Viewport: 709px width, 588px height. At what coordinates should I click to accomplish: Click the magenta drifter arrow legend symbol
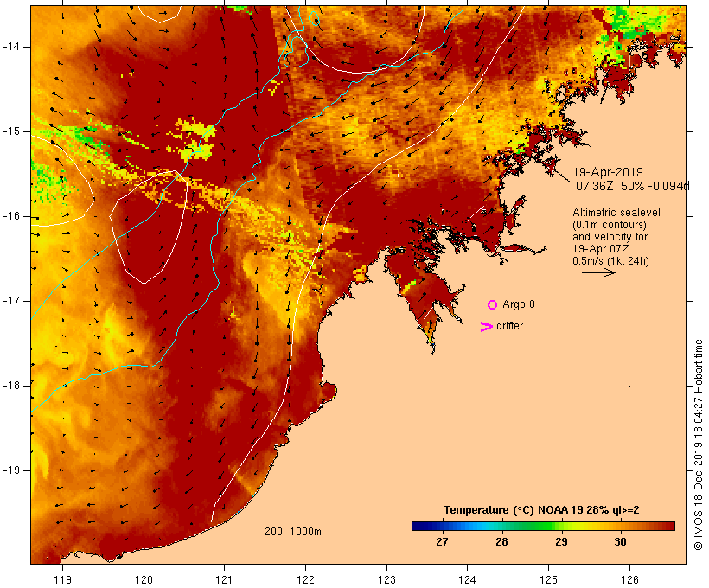487,327
